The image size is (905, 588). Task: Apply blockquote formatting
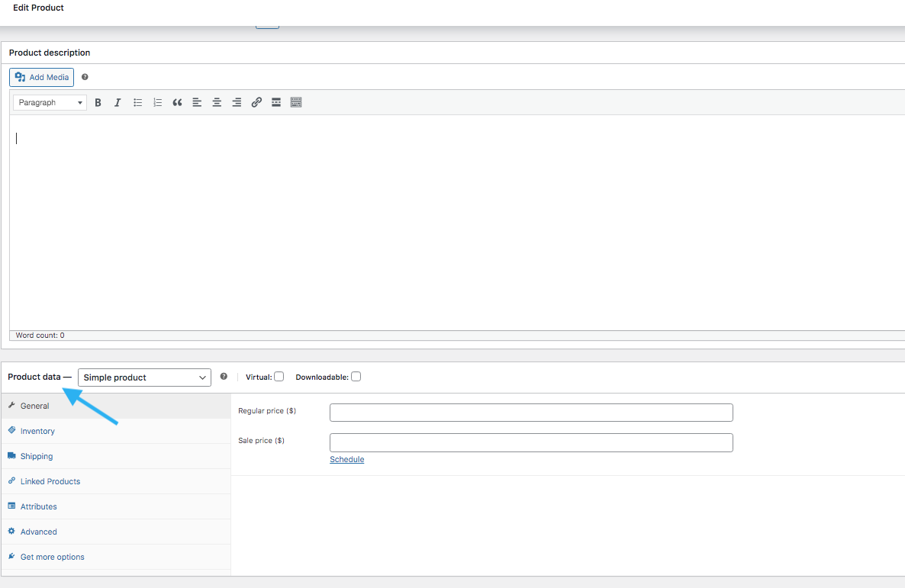177,103
